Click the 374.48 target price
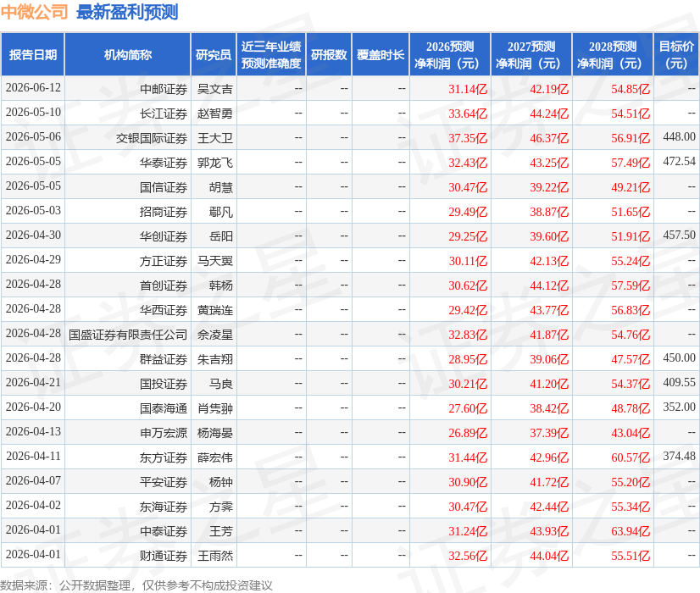The image size is (700, 593). [679, 456]
